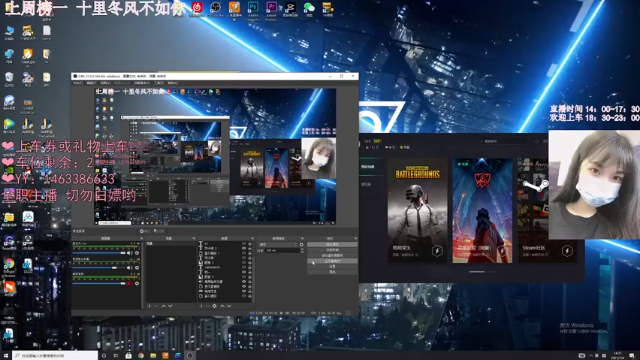Move the selected scene up in OBS

164,306
